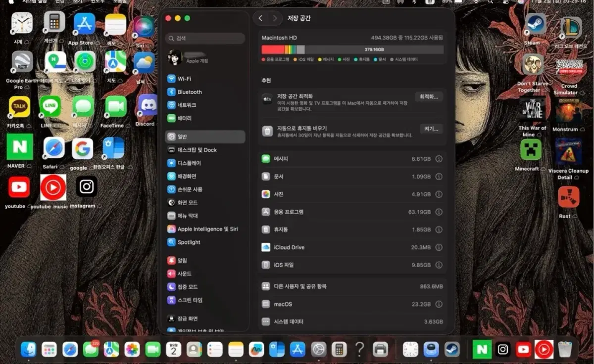Screen dimensions: 594x364
Task: Open Steam from the Dock
Action: (x=452, y=350)
